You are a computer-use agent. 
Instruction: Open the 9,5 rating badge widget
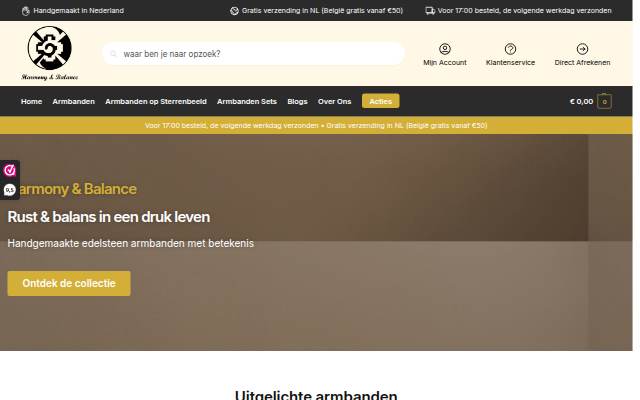pos(10,190)
